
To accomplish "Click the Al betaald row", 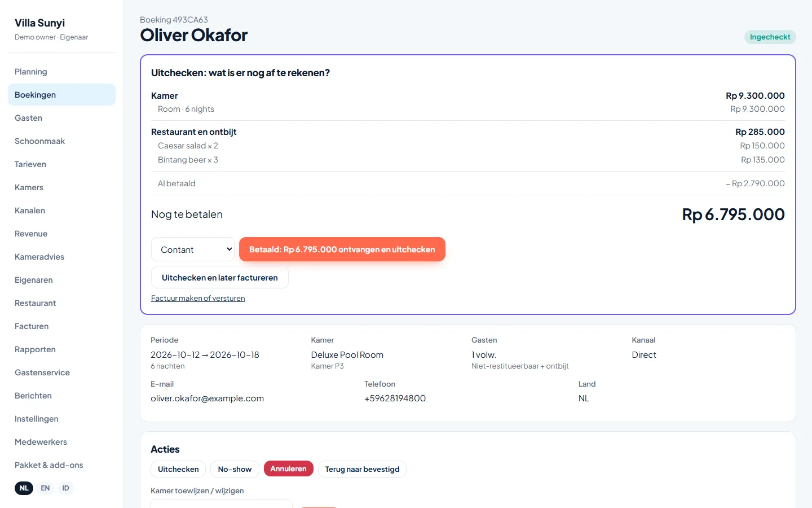I will click(x=468, y=183).
